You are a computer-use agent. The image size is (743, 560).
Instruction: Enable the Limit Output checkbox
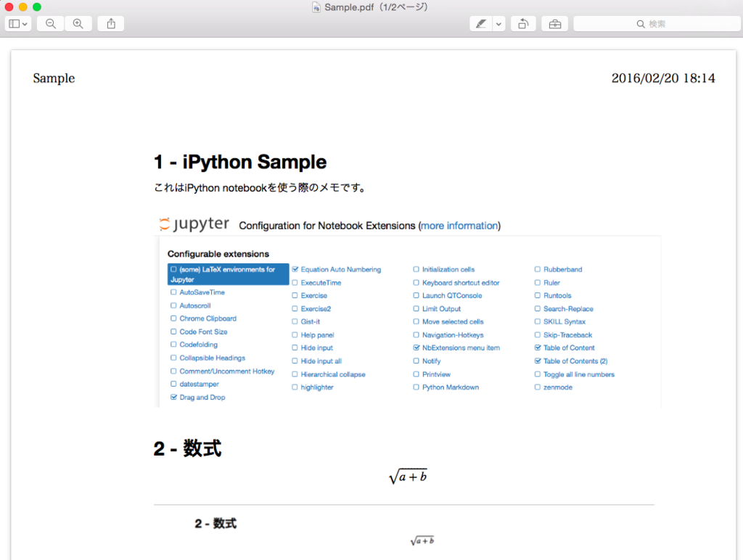click(x=416, y=308)
